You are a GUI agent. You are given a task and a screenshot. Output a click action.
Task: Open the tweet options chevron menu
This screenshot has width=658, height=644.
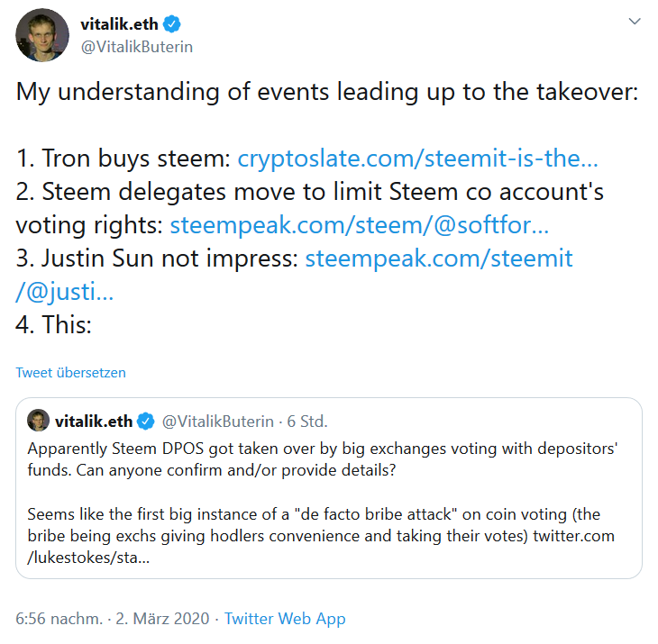coord(635,20)
